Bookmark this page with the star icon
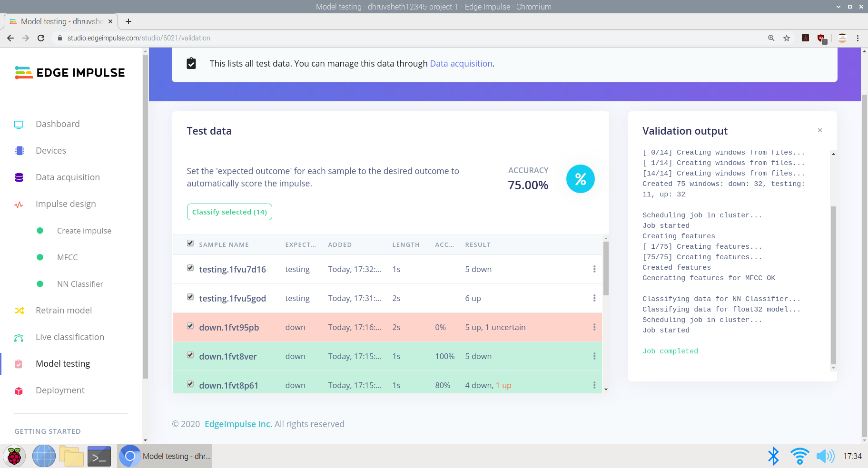The image size is (868, 468). point(787,38)
